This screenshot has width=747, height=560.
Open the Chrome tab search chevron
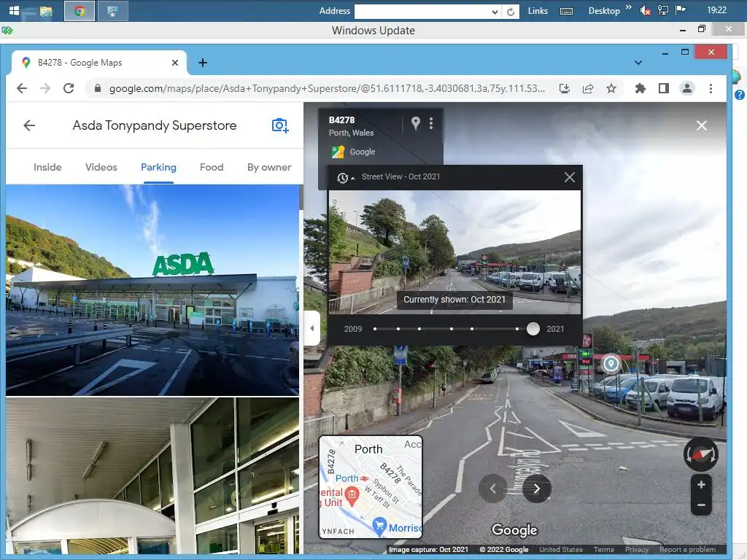[x=638, y=63]
